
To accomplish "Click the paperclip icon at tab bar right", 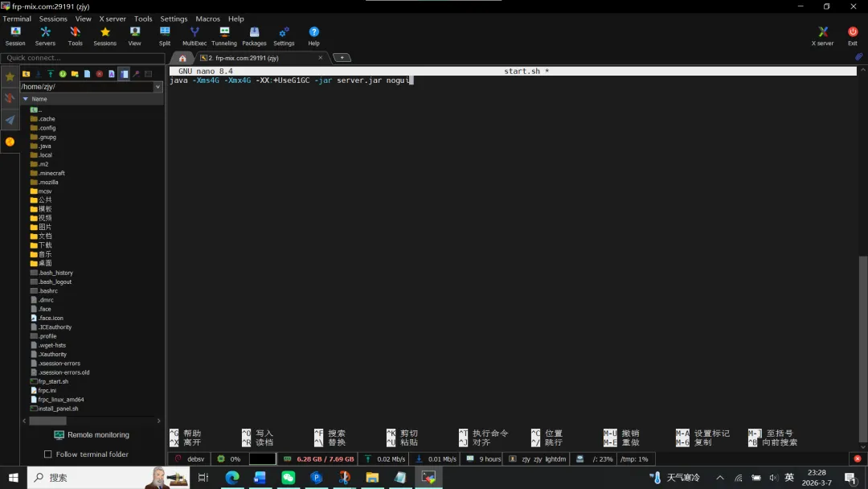I will pos(858,57).
